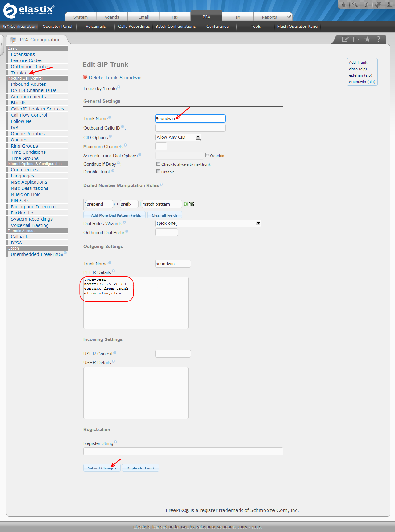Check 'always try next trunk' checkbox

coord(159,164)
